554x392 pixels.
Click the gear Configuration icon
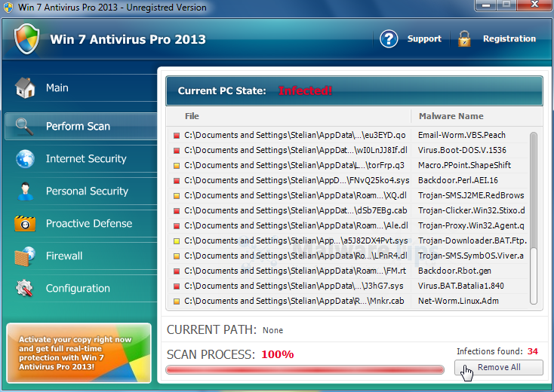tap(24, 288)
